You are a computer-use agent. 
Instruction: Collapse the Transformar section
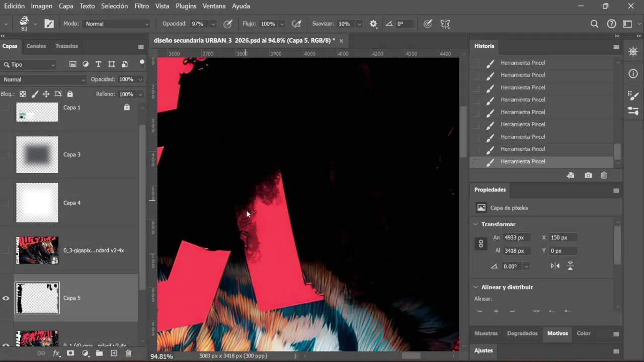475,224
